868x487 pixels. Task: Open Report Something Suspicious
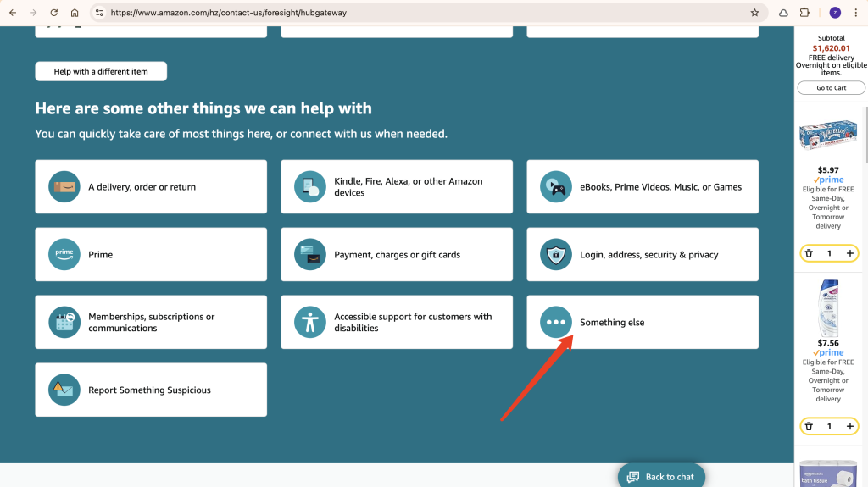point(151,390)
